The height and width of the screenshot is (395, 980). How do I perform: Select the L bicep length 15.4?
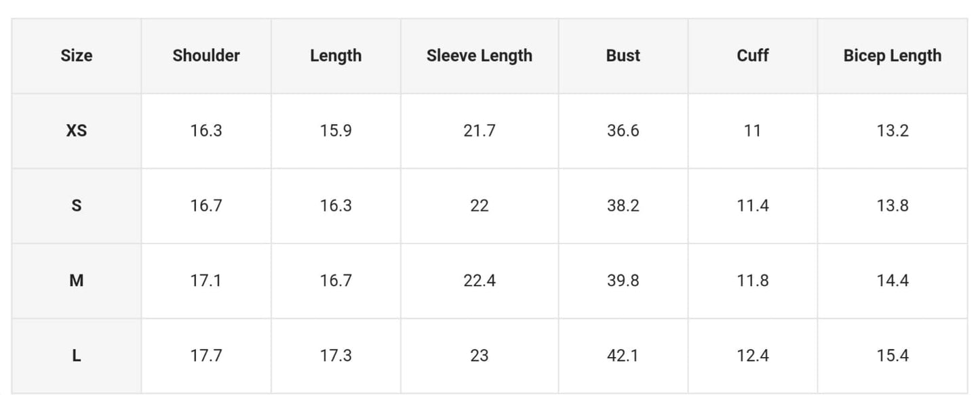[x=893, y=356]
